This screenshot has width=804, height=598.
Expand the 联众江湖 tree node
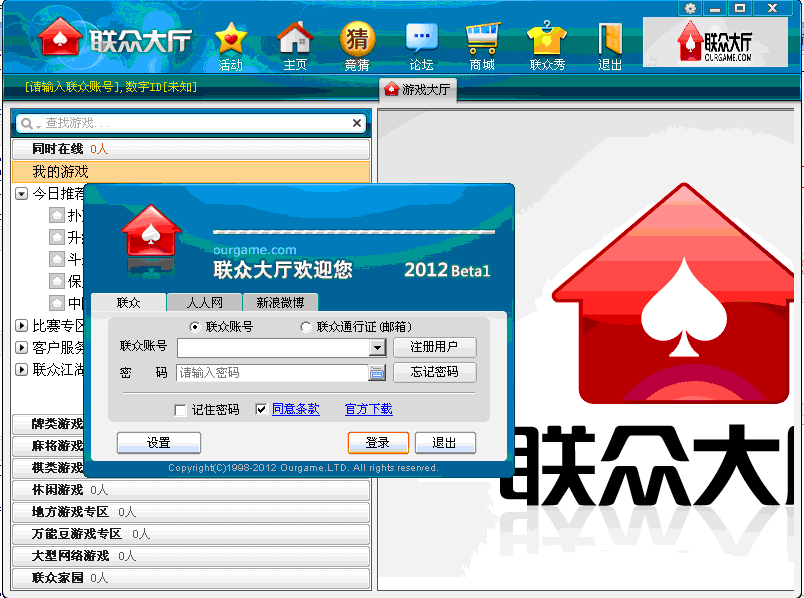[x=21, y=370]
